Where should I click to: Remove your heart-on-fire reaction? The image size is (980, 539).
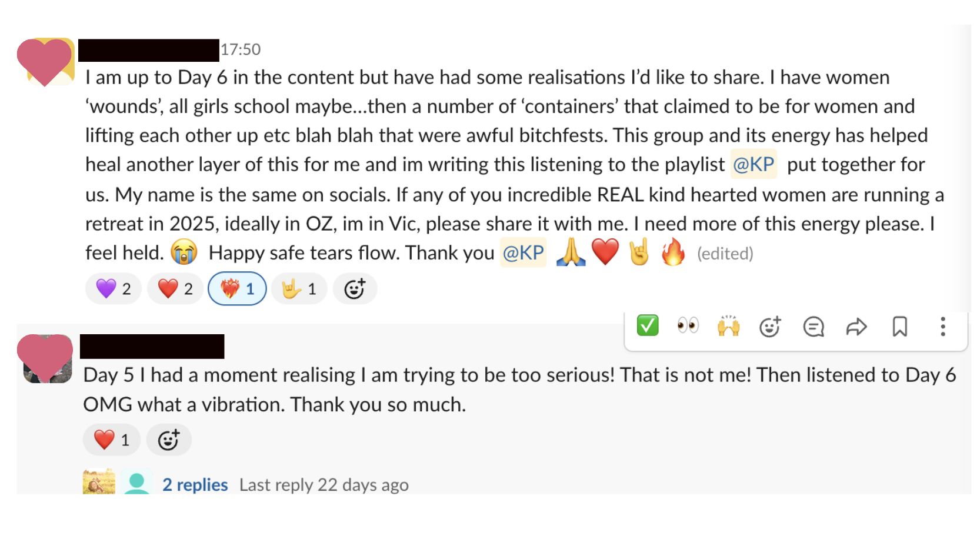click(x=237, y=289)
